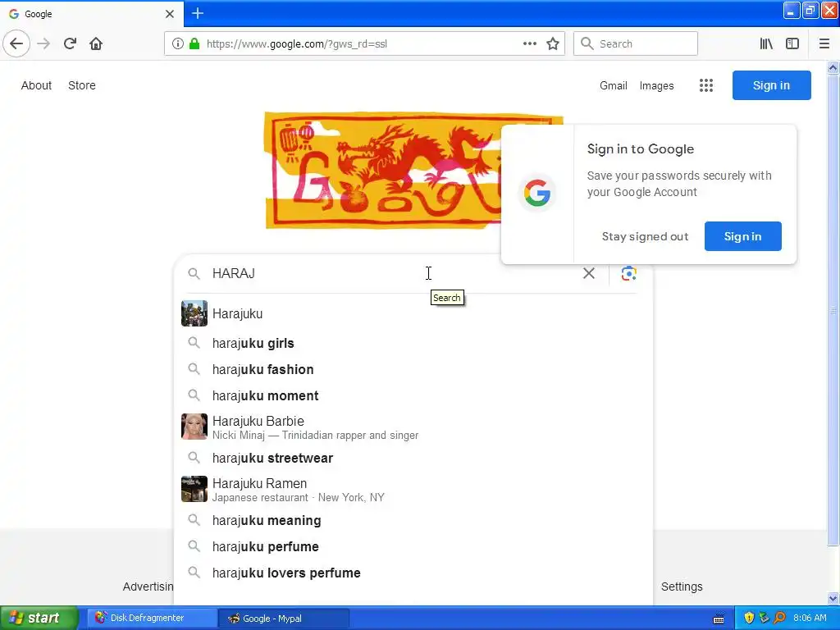Click magnifier icon in Google search box
840x630 pixels.
point(194,274)
